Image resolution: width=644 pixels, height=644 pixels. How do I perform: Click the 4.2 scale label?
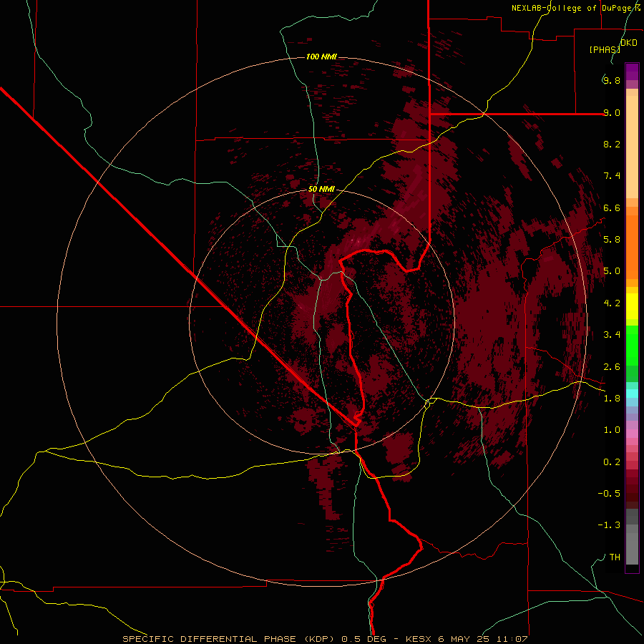pos(612,303)
